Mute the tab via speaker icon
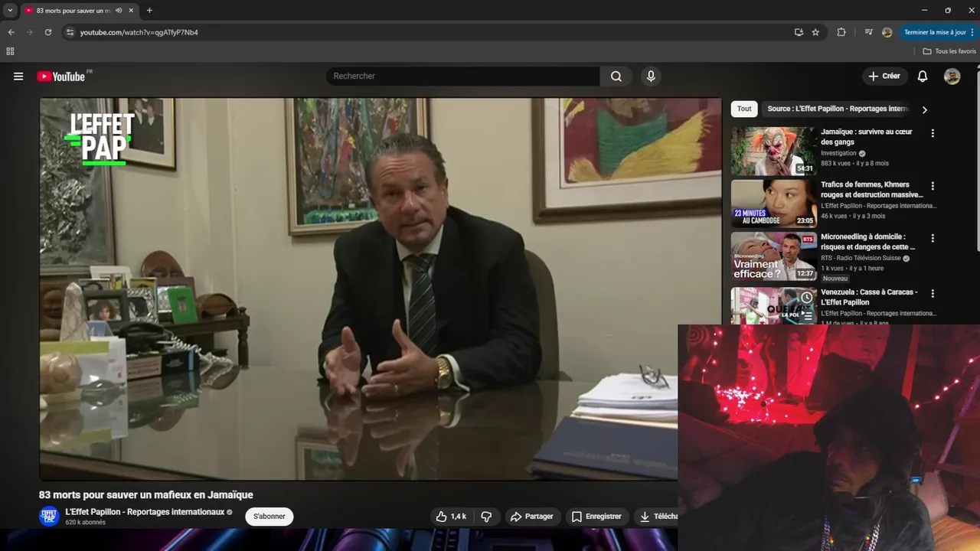Viewport: 980px width, 551px height. (118, 11)
